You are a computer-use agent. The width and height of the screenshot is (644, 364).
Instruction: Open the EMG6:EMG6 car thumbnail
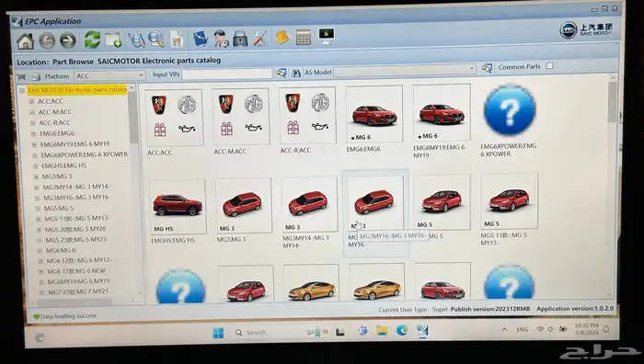pyautogui.click(x=374, y=114)
